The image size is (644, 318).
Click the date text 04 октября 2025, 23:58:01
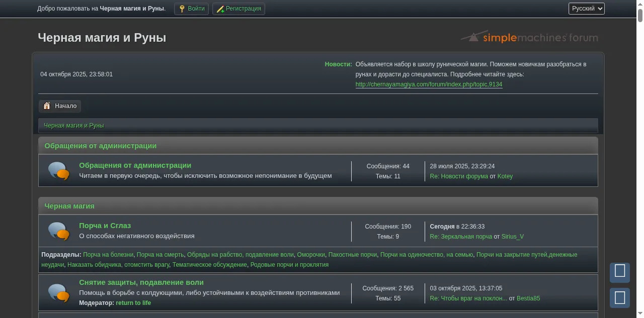click(x=76, y=74)
